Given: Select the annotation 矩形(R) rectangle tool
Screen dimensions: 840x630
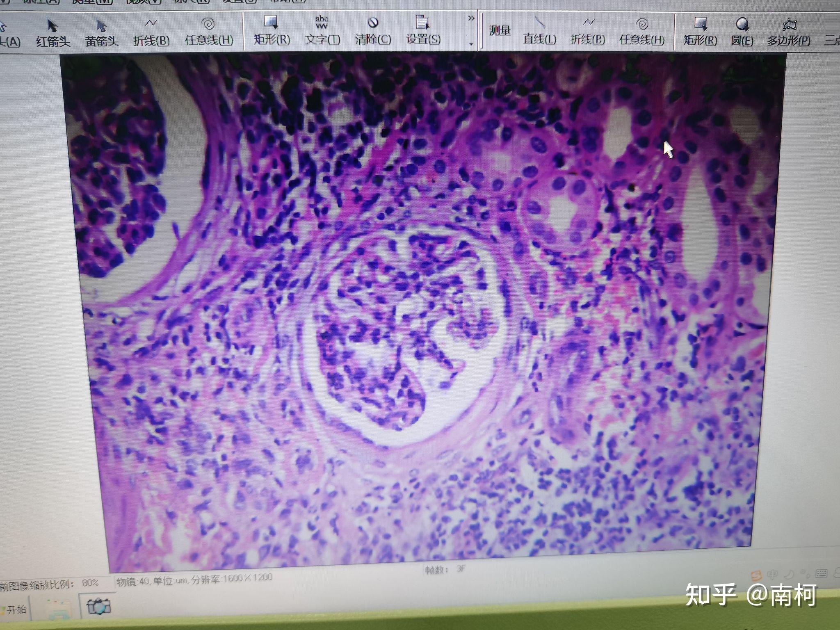Looking at the screenshot, I should [272, 30].
